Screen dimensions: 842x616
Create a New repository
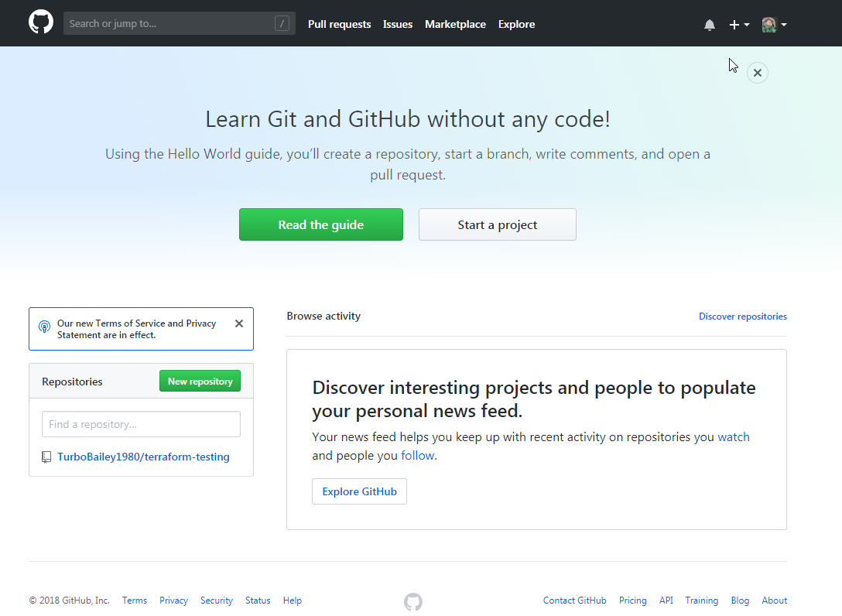click(200, 381)
